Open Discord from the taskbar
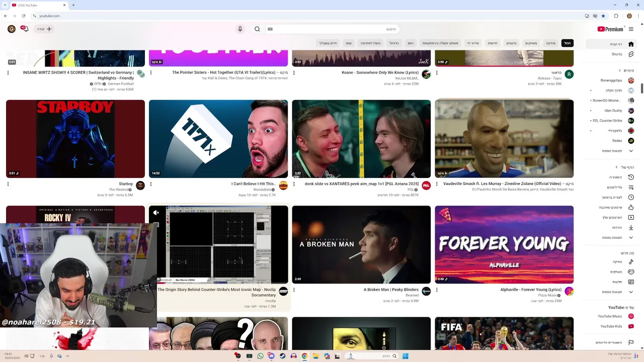 [271, 356]
